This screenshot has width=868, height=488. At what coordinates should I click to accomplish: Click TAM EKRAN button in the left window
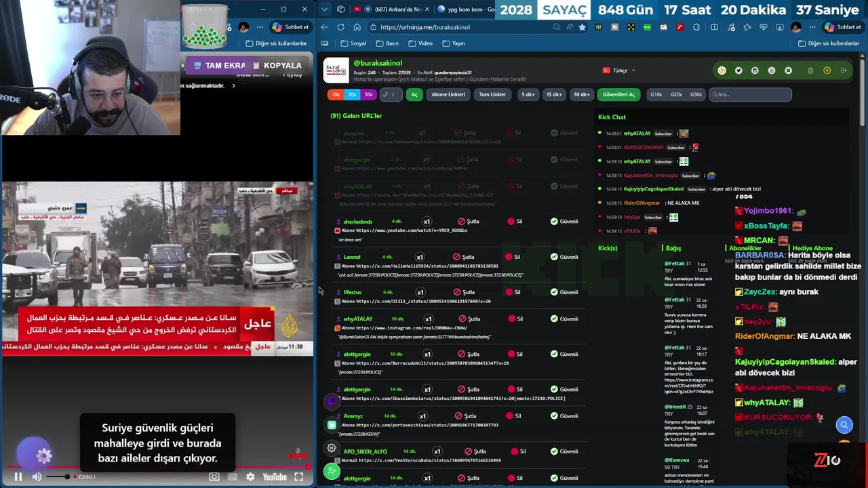click(219, 66)
